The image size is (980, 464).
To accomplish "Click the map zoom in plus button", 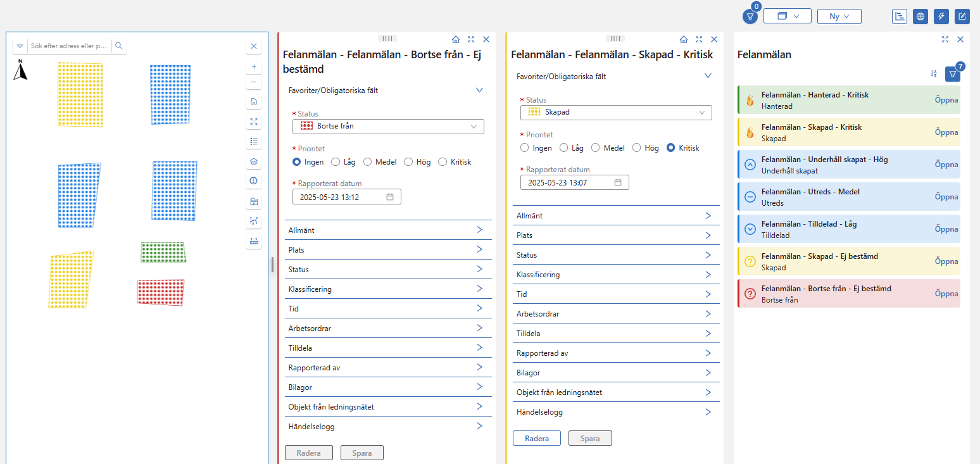I will pos(254,66).
